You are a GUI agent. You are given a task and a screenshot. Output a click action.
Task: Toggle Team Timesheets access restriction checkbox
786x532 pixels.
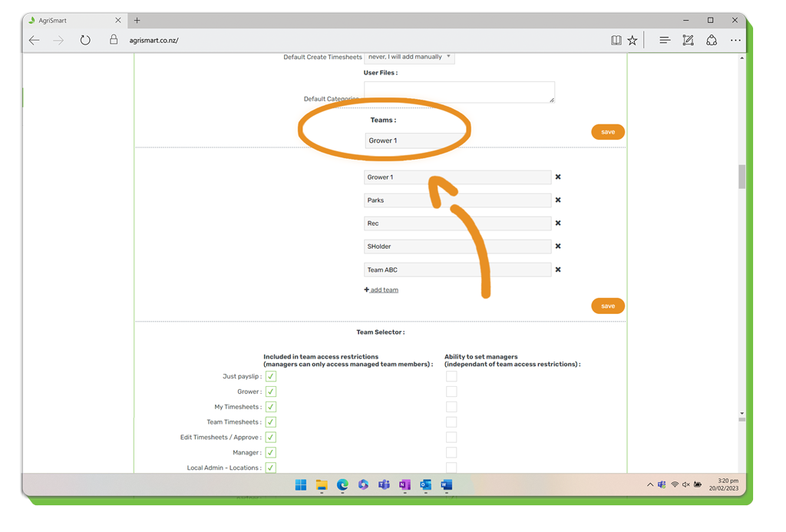click(271, 422)
